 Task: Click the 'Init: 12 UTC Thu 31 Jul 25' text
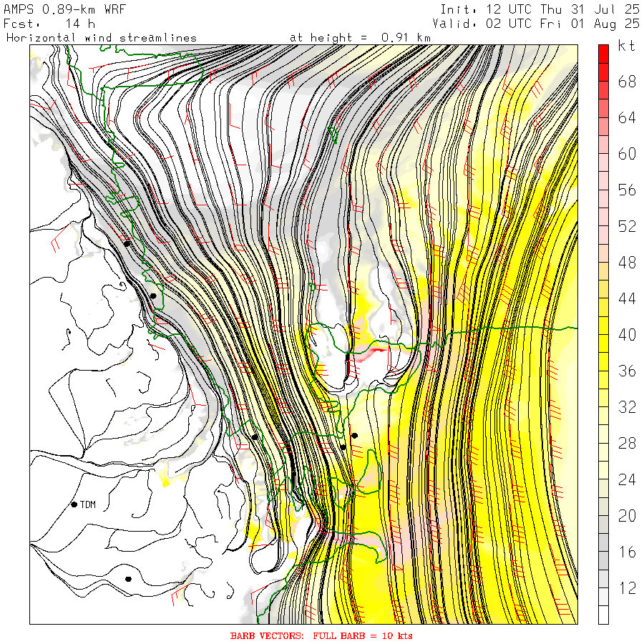[x=540, y=9]
